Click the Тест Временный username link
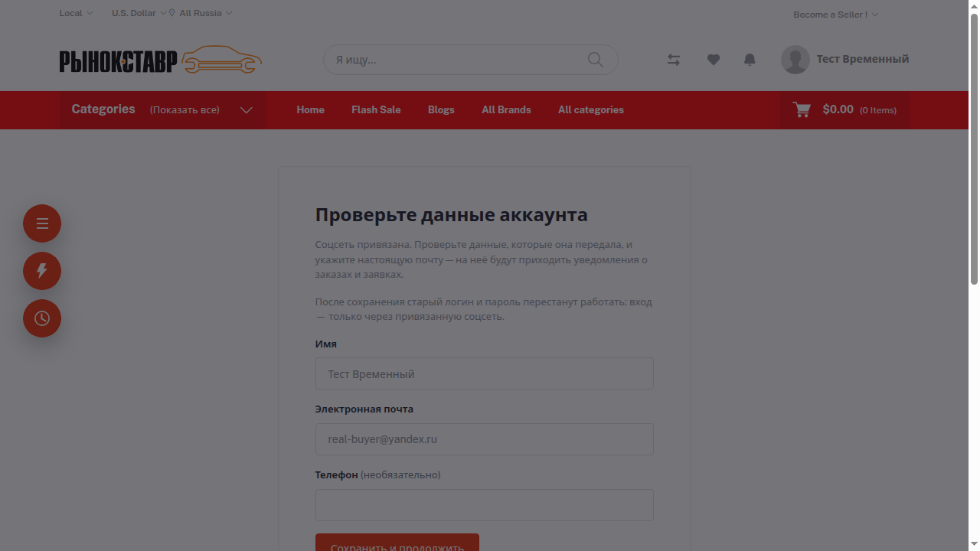Image resolution: width=980 pixels, height=551 pixels. coord(863,59)
